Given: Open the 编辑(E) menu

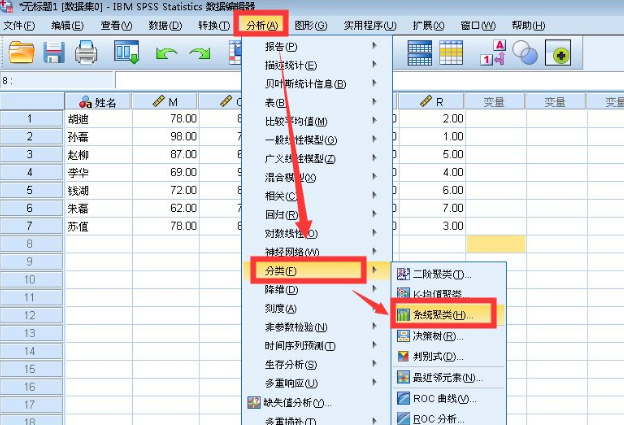Looking at the screenshot, I should [x=67, y=26].
